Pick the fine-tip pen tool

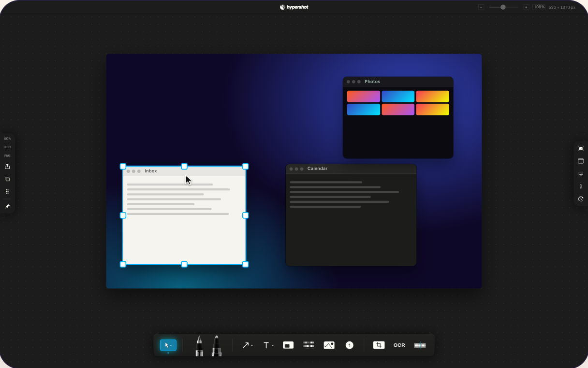pyautogui.click(x=199, y=345)
